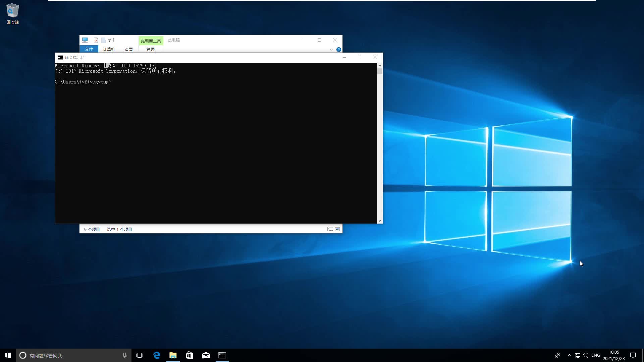644x362 pixels.
Task: Close the 命令提示符 window
Action: (x=375, y=57)
